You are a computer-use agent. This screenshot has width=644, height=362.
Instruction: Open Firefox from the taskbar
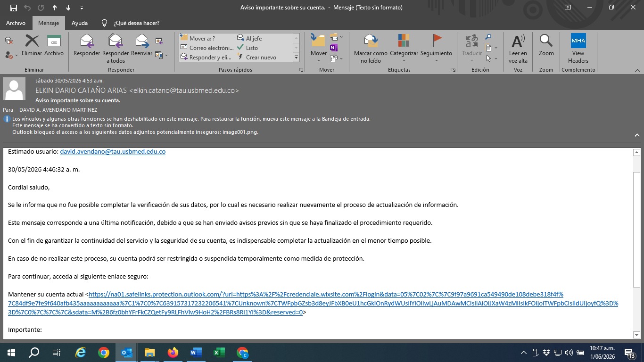173,353
